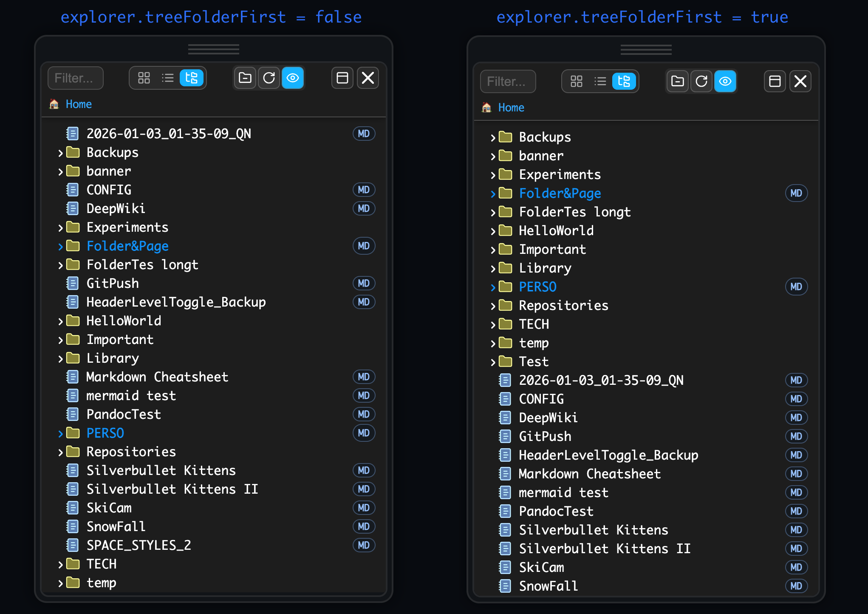
Task: Switch left panel to grid view
Action: (144, 78)
